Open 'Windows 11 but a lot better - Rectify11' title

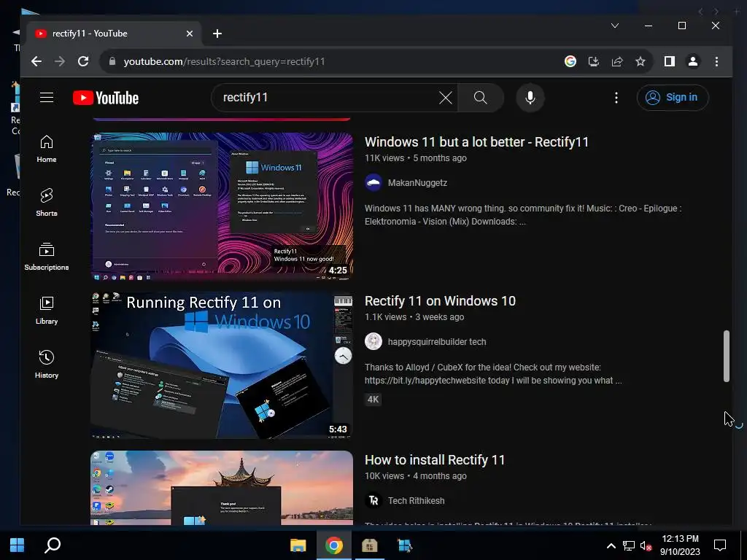(x=476, y=142)
